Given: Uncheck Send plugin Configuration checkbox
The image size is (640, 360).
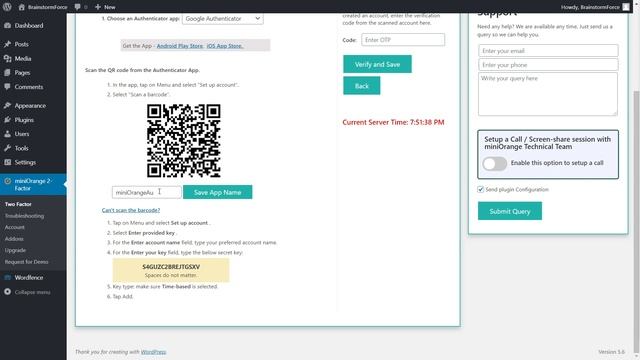Looking at the screenshot, I should tap(480, 189).
